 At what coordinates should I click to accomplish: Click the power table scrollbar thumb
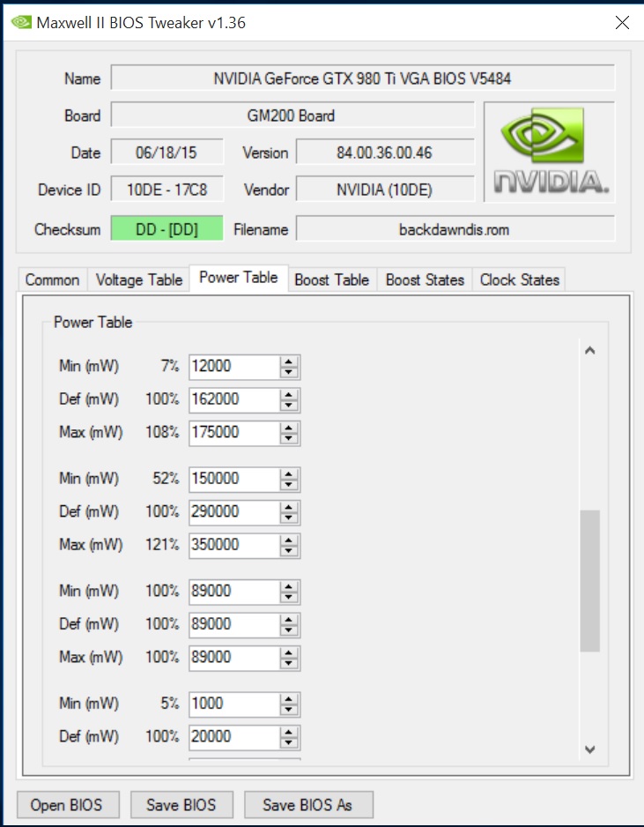coord(589,581)
